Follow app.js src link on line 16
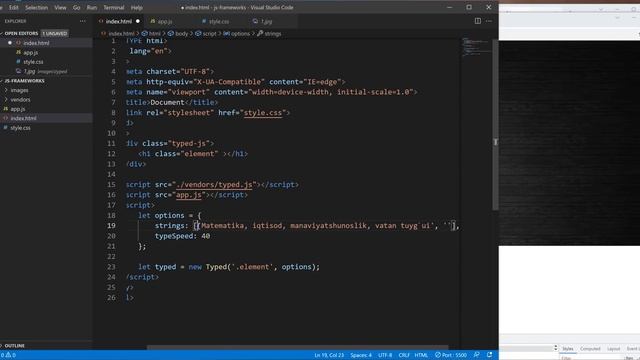The width and height of the screenshot is (640, 360). (x=189, y=195)
